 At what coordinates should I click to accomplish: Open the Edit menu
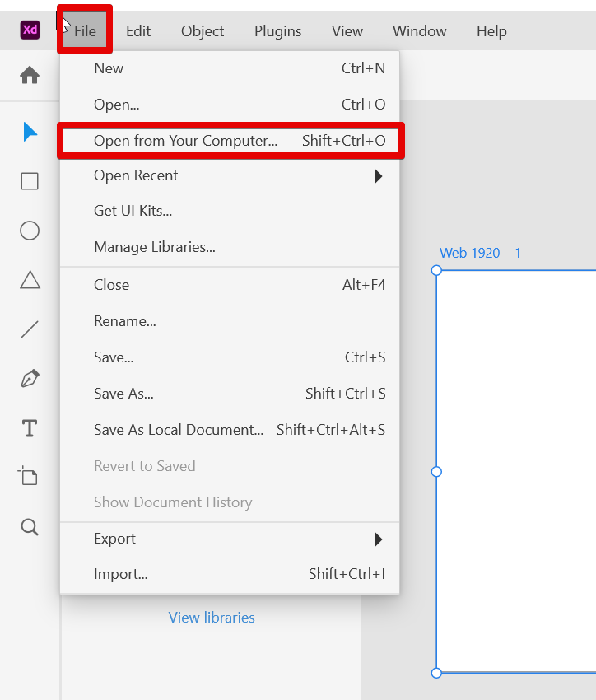(138, 31)
